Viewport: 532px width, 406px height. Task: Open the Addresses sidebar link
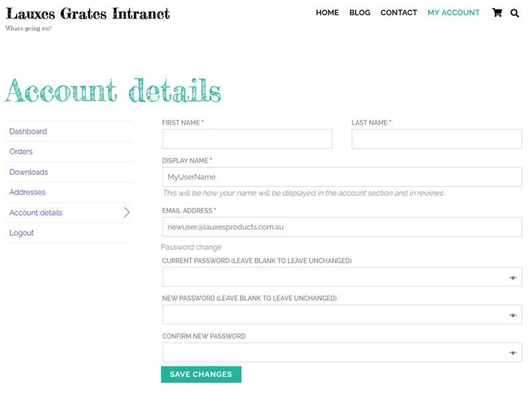(27, 192)
